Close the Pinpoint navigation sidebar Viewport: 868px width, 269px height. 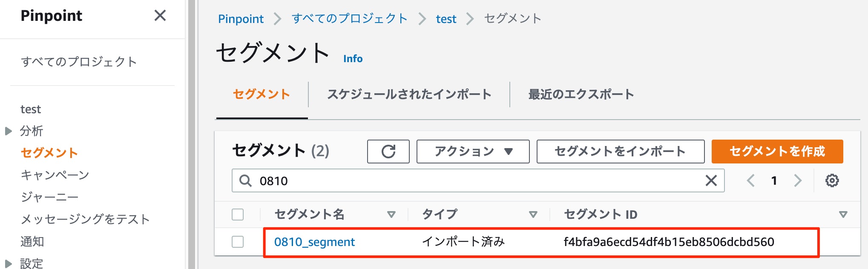click(160, 16)
